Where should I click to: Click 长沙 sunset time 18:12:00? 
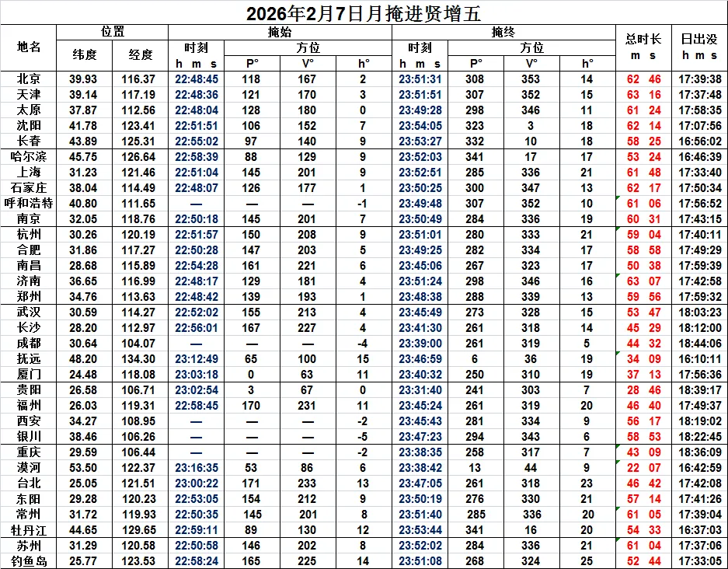700,327
